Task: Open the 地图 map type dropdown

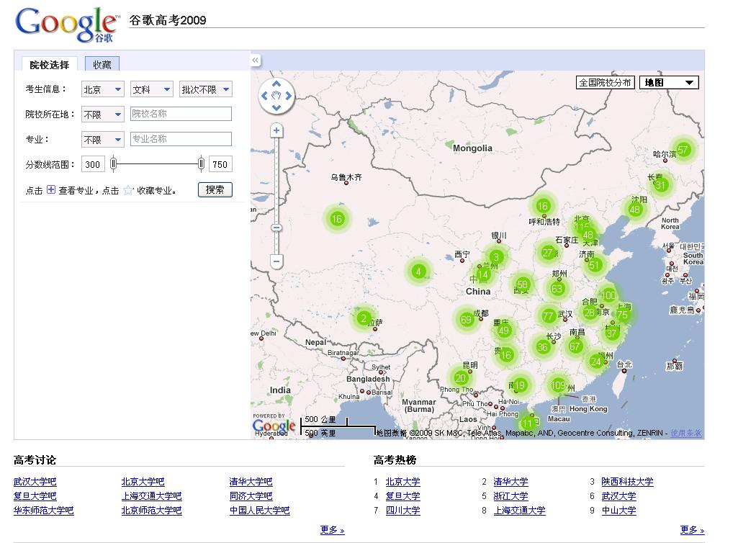Action: point(669,83)
